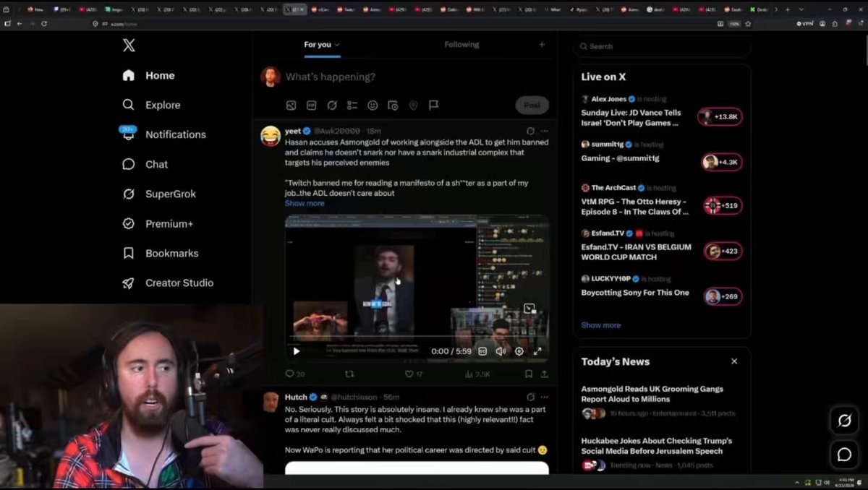
Task: Open the floating Grok button
Action: coord(844,421)
